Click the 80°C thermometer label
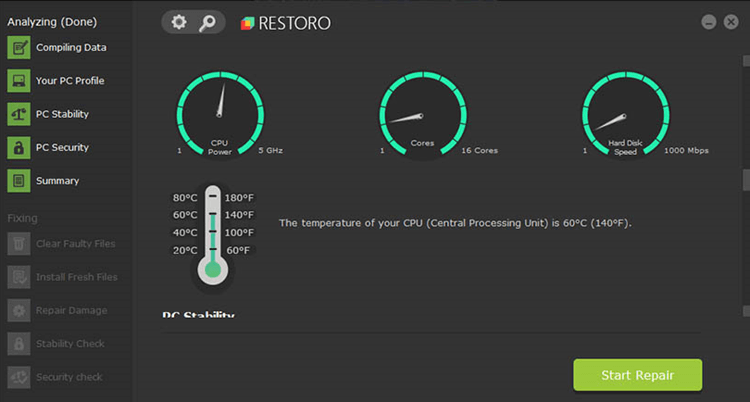The height and width of the screenshot is (402, 750). [185, 198]
